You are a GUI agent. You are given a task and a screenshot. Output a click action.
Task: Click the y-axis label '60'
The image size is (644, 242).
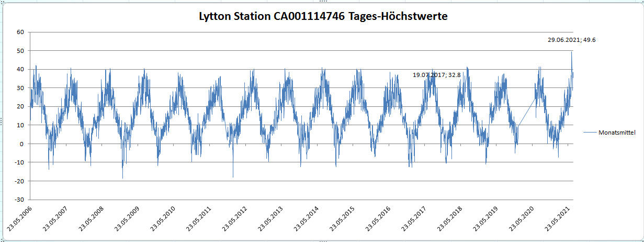(x=21, y=32)
